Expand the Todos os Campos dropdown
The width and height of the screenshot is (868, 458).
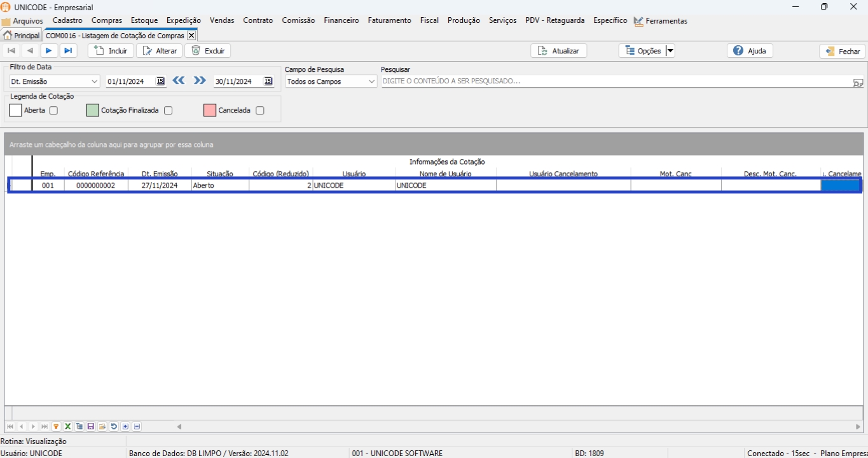[372, 81]
